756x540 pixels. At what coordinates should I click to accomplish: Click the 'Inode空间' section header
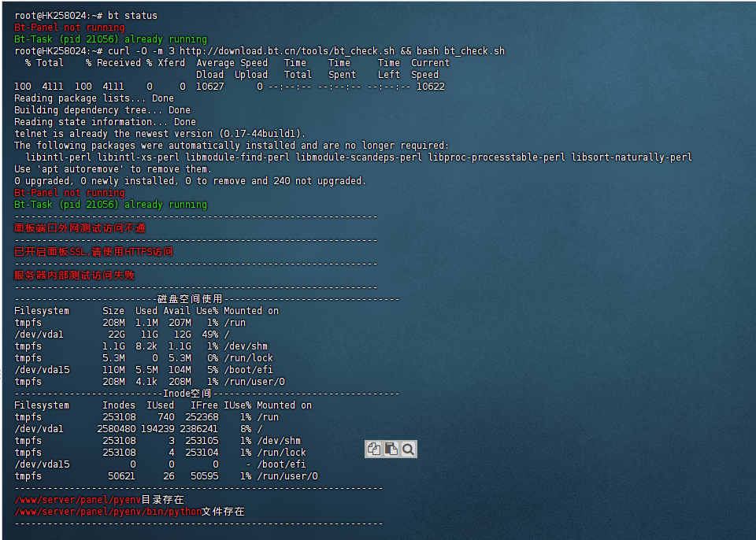click(x=187, y=394)
